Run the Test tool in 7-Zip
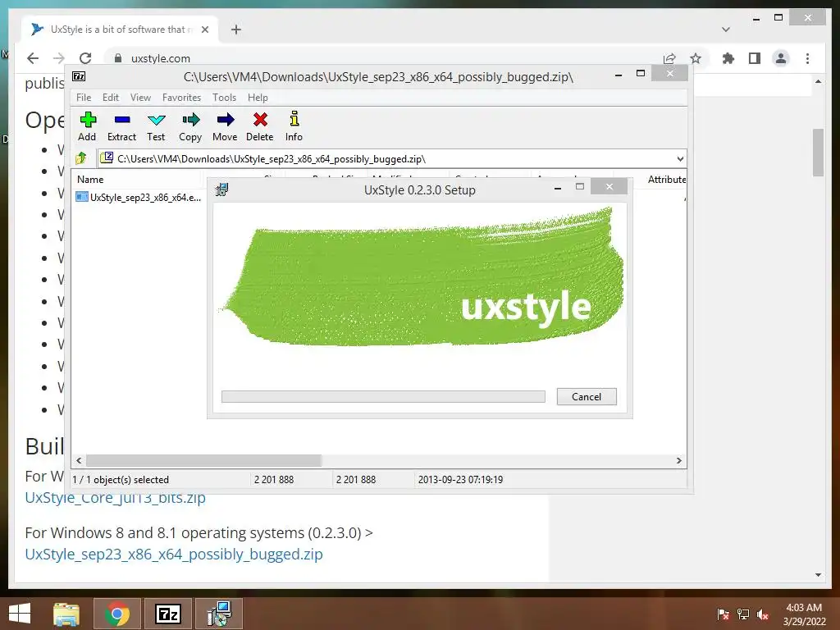The height and width of the screenshot is (630, 840). [156, 126]
